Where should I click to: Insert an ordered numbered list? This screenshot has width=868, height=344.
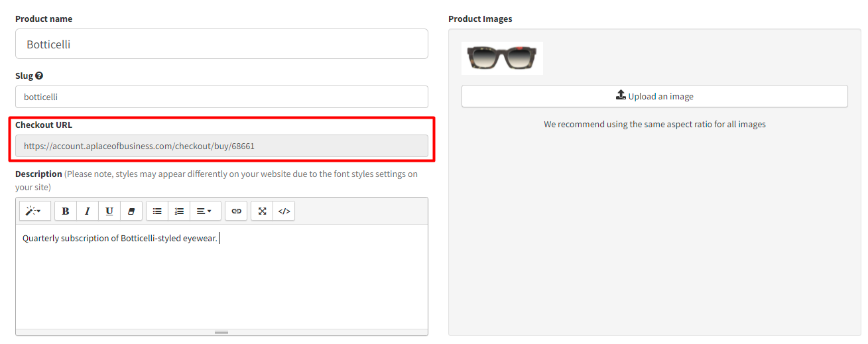coord(179,211)
